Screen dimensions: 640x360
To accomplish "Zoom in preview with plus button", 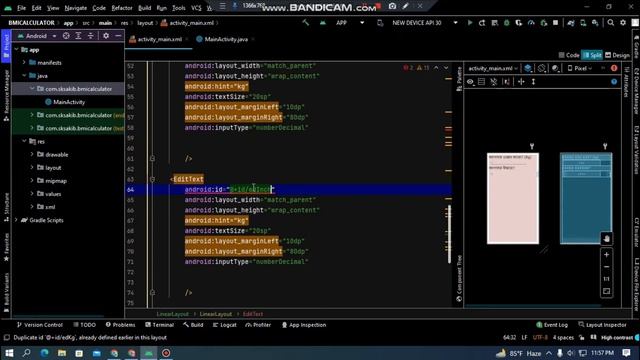I will coord(607,255).
